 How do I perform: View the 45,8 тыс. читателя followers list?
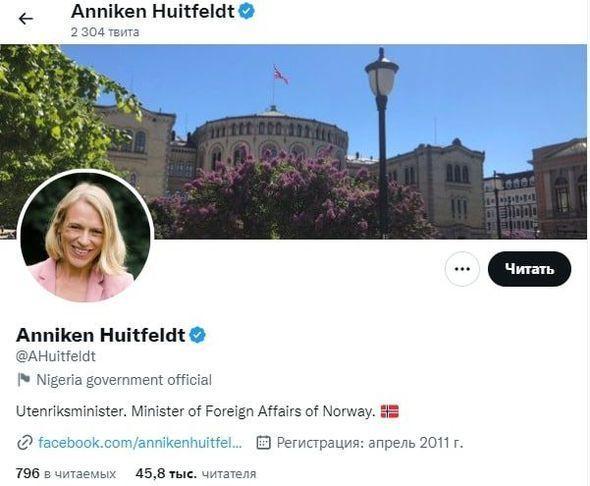[x=196, y=473]
